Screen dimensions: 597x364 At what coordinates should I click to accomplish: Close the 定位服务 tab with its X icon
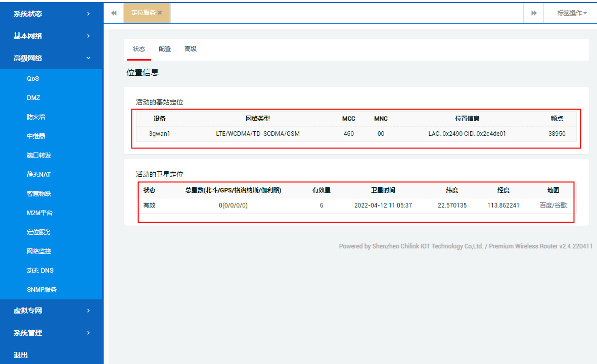click(160, 13)
